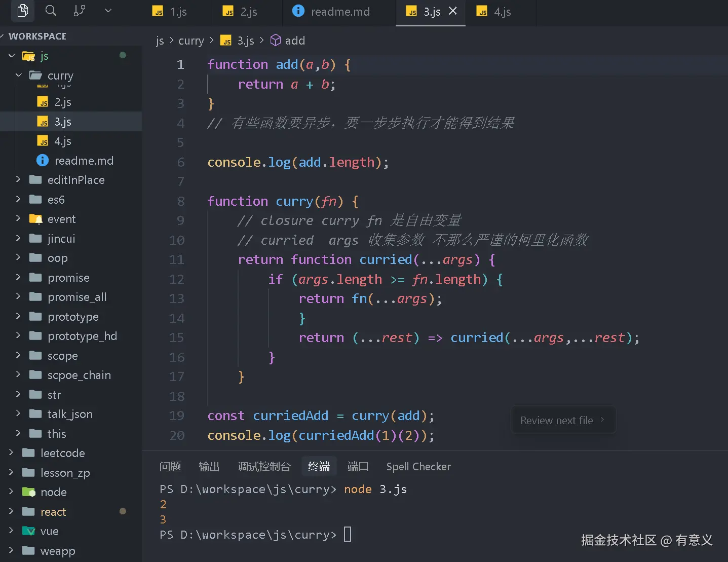Click the JS icon on the 1.js tab
Screen dimensions: 728x562
158,11
